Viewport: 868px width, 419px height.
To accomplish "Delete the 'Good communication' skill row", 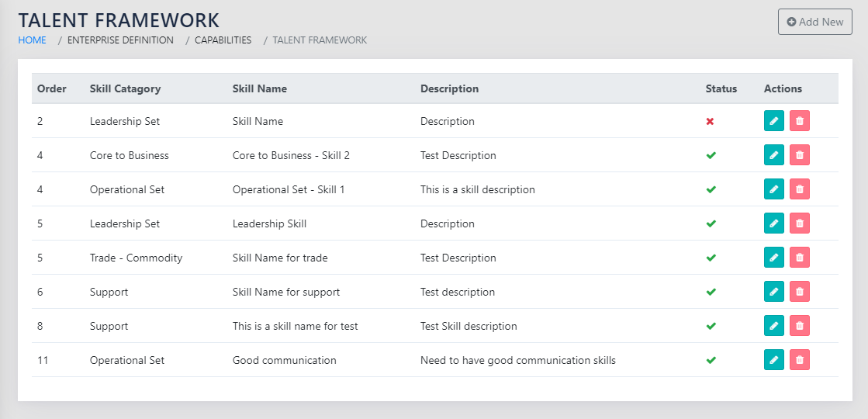I will coord(799,360).
